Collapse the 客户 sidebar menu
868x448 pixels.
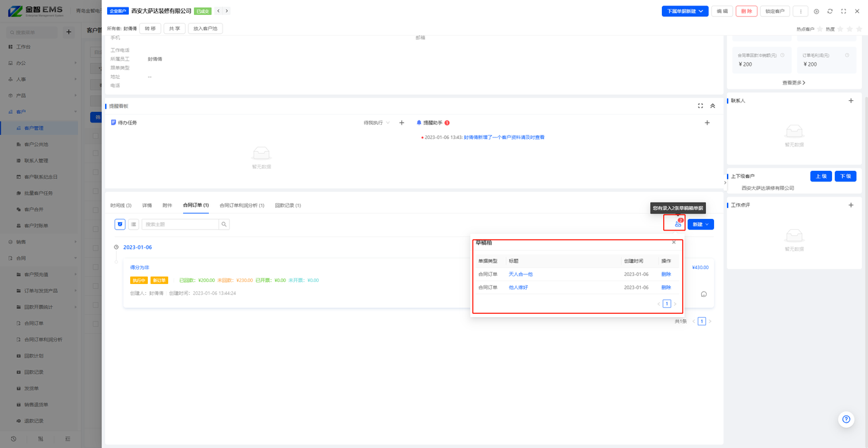click(x=41, y=112)
